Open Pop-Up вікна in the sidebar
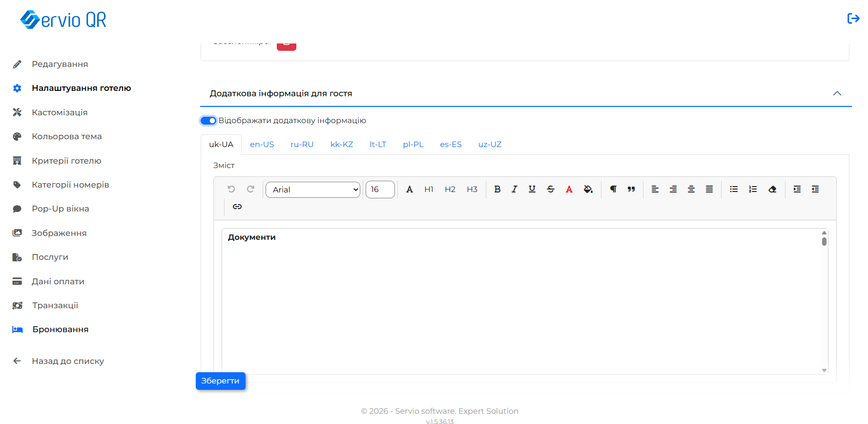The width and height of the screenshot is (868, 424). pyautogui.click(x=61, y=209)
